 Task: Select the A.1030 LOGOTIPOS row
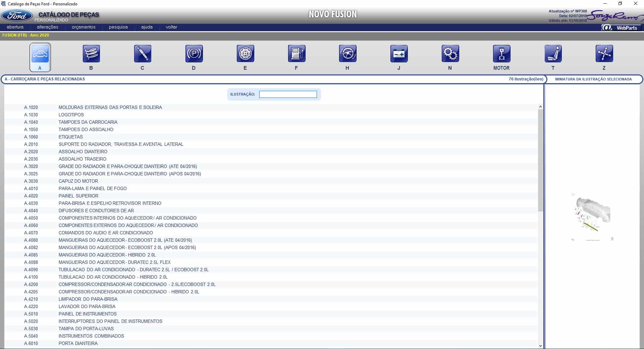[271, 115]
